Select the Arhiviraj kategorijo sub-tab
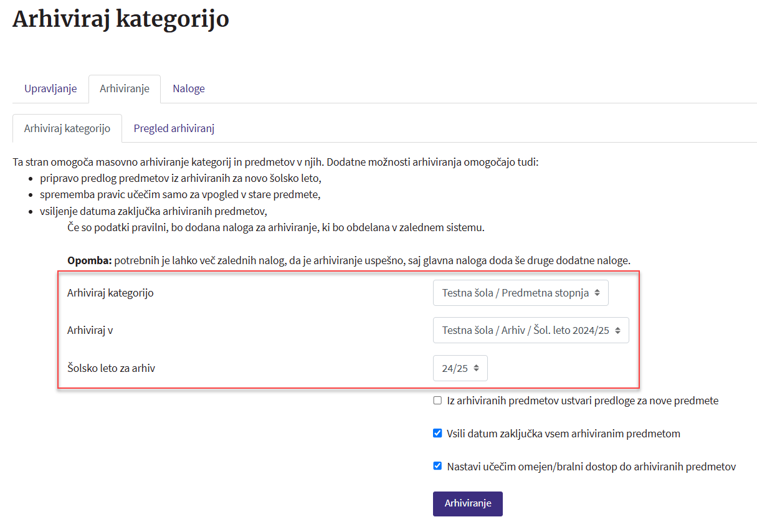 (x=67, y=128)
